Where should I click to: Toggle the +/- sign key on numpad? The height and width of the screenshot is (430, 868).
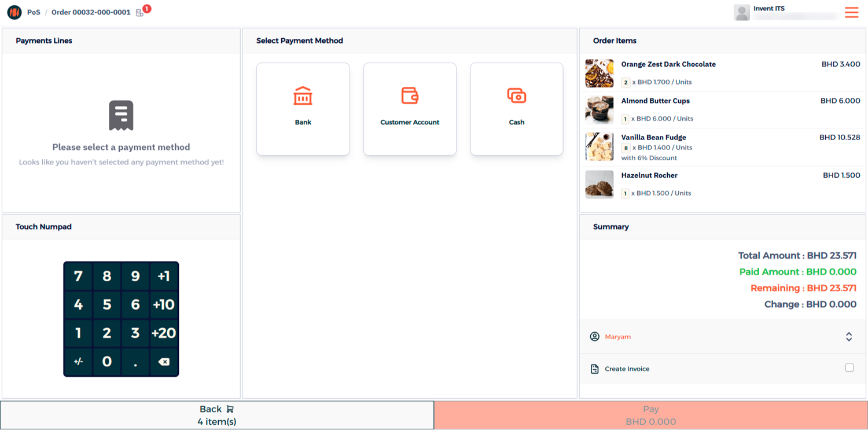(78, 362)
